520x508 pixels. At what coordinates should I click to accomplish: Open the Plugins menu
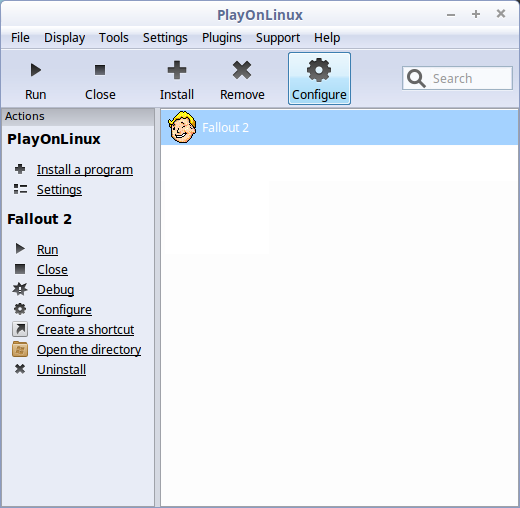(222, 37)
